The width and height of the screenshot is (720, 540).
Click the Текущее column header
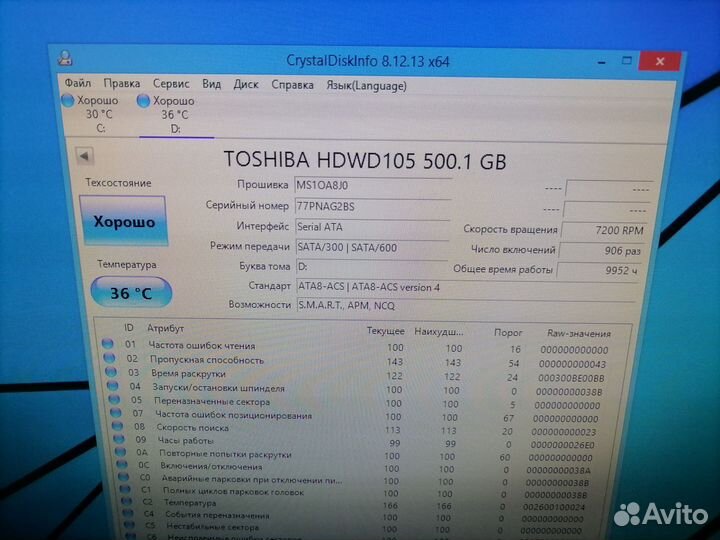(385, 331)
